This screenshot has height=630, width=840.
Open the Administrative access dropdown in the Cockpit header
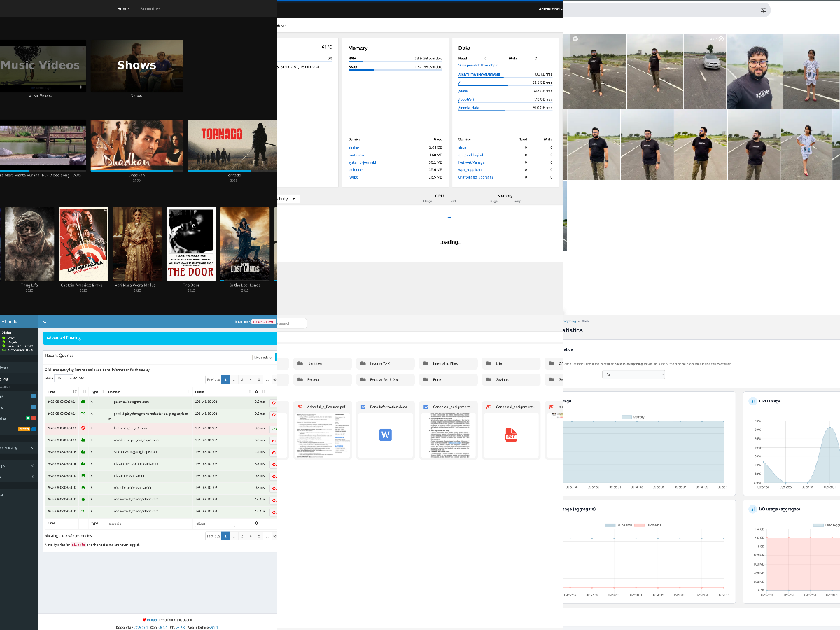tap(550, 9)
